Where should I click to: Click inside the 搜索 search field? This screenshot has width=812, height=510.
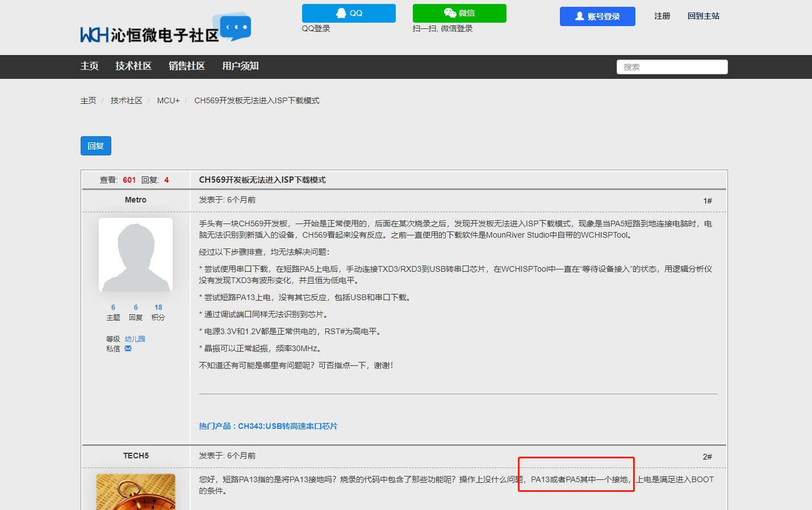[672, 66]
